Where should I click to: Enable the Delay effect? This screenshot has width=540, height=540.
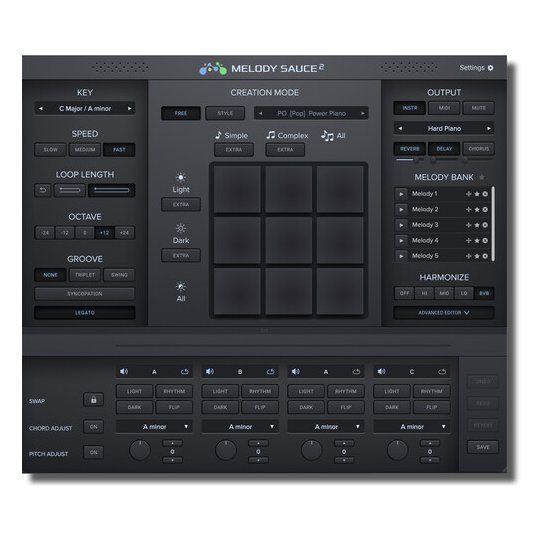[x=444, y=149]
